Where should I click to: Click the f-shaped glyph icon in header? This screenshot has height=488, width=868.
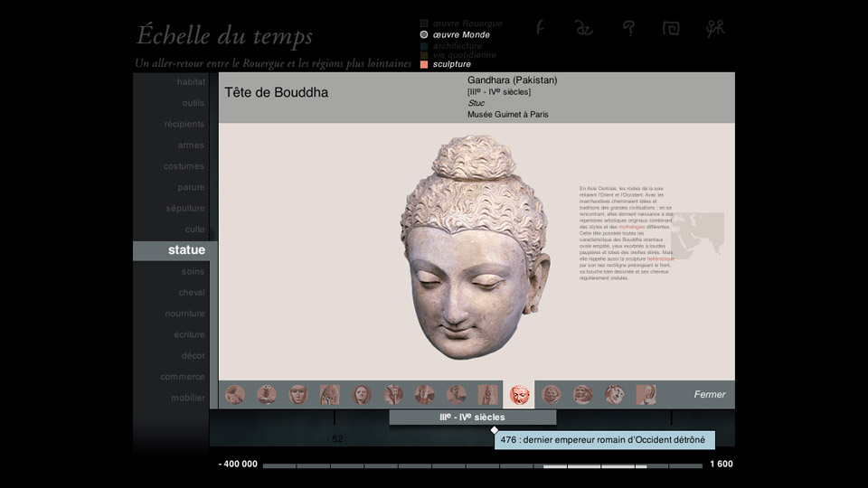[x=541, y=27]
